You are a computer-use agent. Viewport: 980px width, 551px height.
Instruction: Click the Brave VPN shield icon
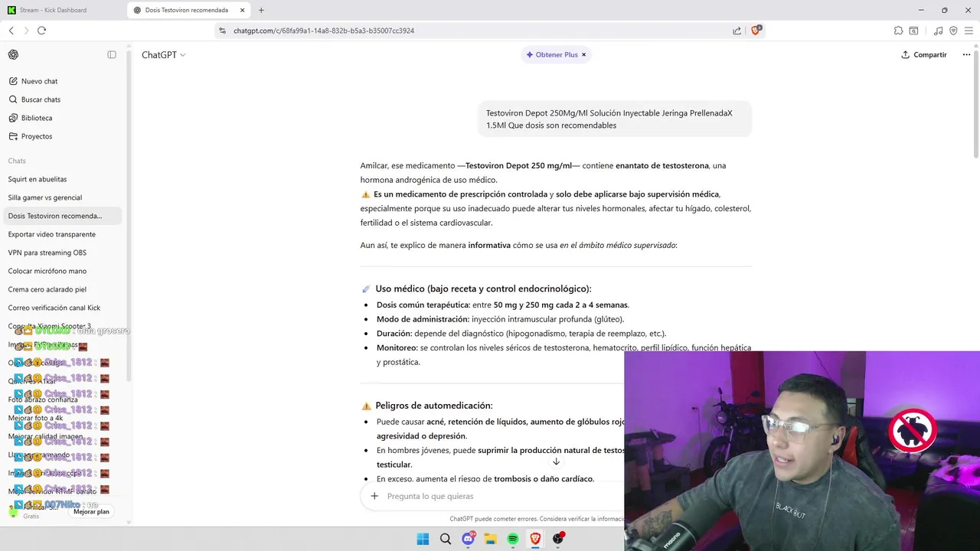pyautogui.click(x=953, y=31)
